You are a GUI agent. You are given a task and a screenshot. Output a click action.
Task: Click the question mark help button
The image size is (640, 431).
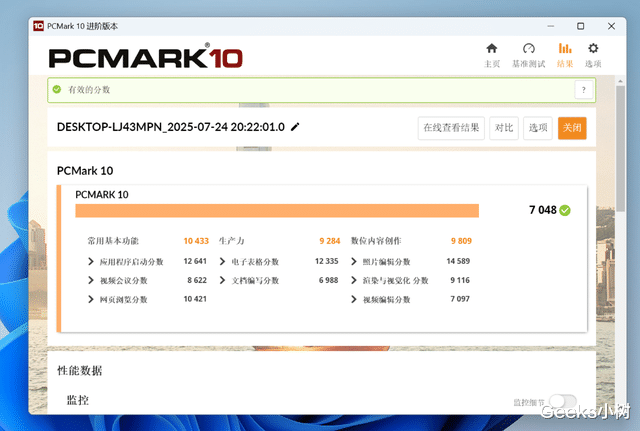pyautogui.click(x=584, y=90)
